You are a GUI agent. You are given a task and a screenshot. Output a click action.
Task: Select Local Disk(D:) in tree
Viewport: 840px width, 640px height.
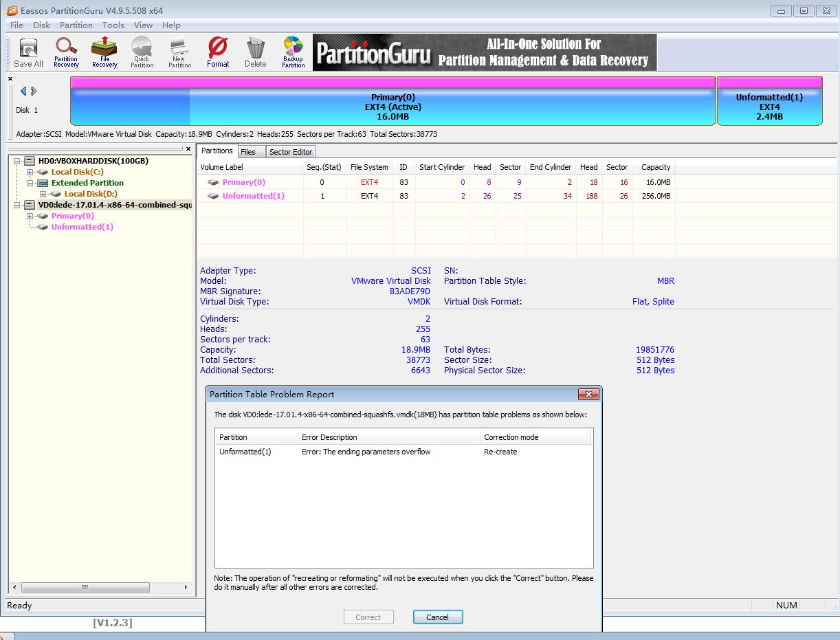click(x=91, y=194)
